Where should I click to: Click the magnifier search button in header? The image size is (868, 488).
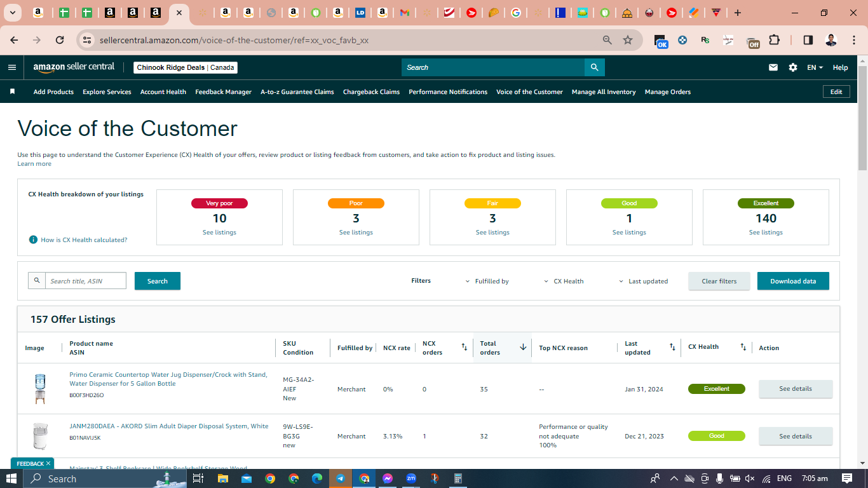pyautogui.click(x=594, y=67)
